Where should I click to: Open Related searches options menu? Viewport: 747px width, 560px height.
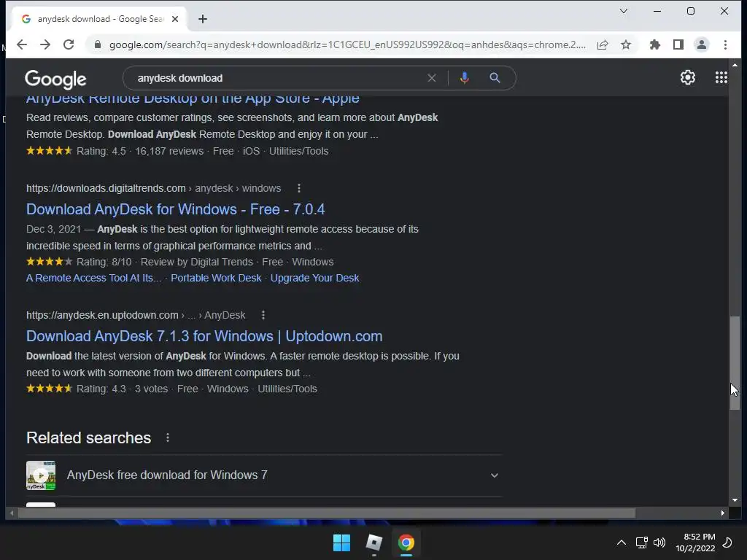pyautogui.click(x=167, y=437)
